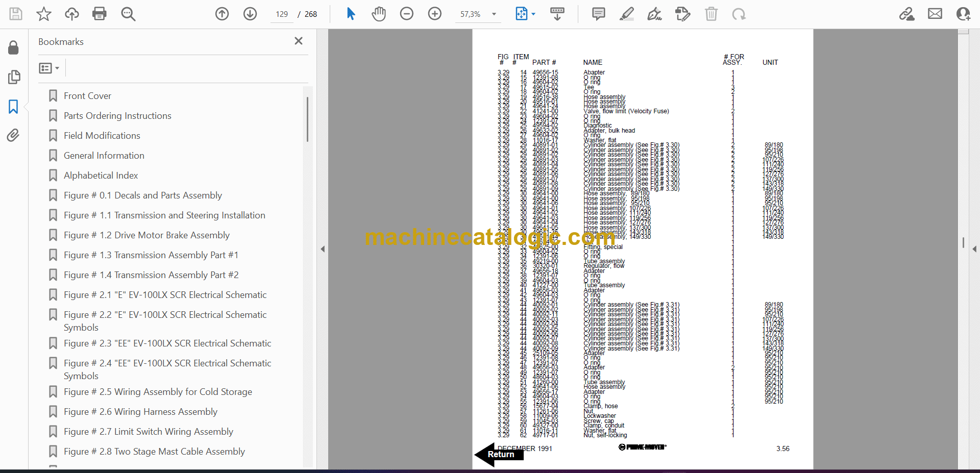Click the bookmarks panel scrollbar thumb
Viewport: 980px width, 473px height.
tap(307, 119)
